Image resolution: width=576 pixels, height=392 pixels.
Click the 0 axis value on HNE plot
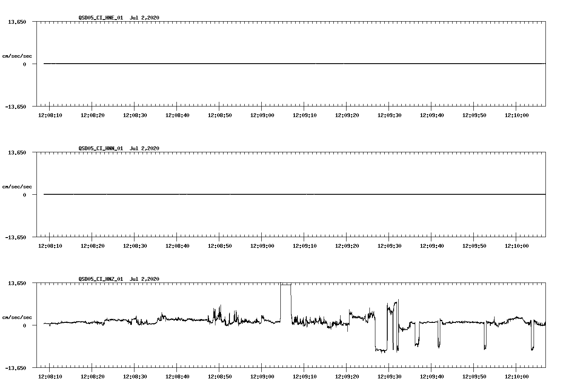(25, 64)
